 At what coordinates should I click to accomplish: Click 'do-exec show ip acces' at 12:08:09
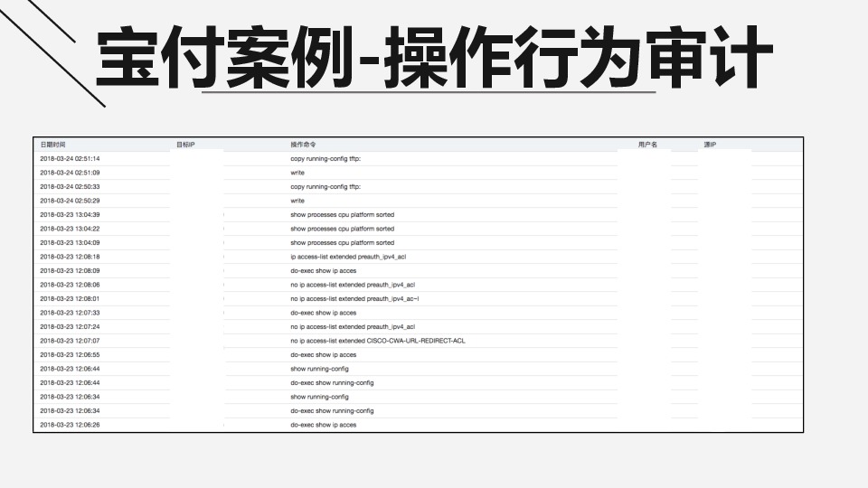pyautogui.click(x=324, y=270)
